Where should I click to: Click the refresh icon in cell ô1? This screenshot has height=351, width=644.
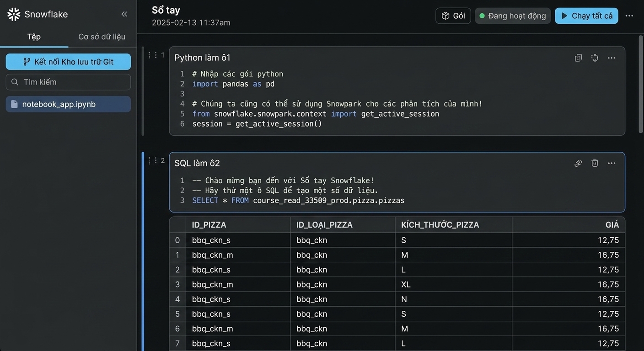[595, 58]
